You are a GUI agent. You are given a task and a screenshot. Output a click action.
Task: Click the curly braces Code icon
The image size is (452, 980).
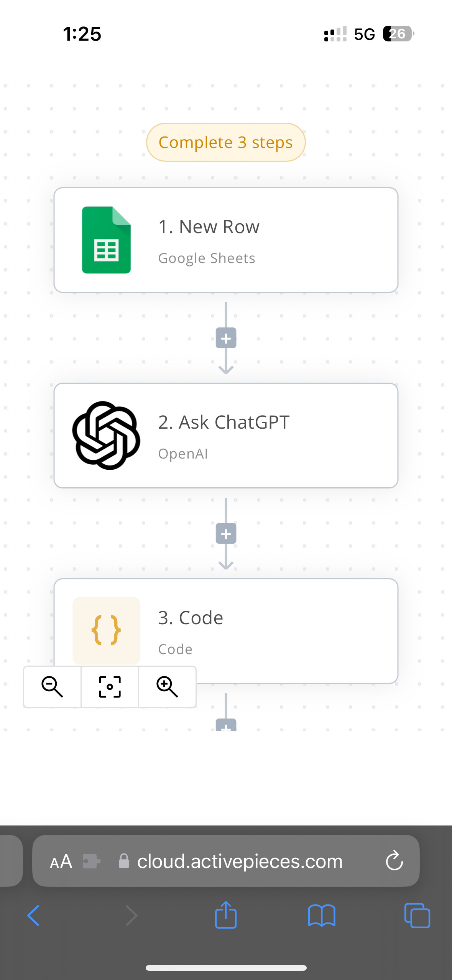(x=106, y=631)
